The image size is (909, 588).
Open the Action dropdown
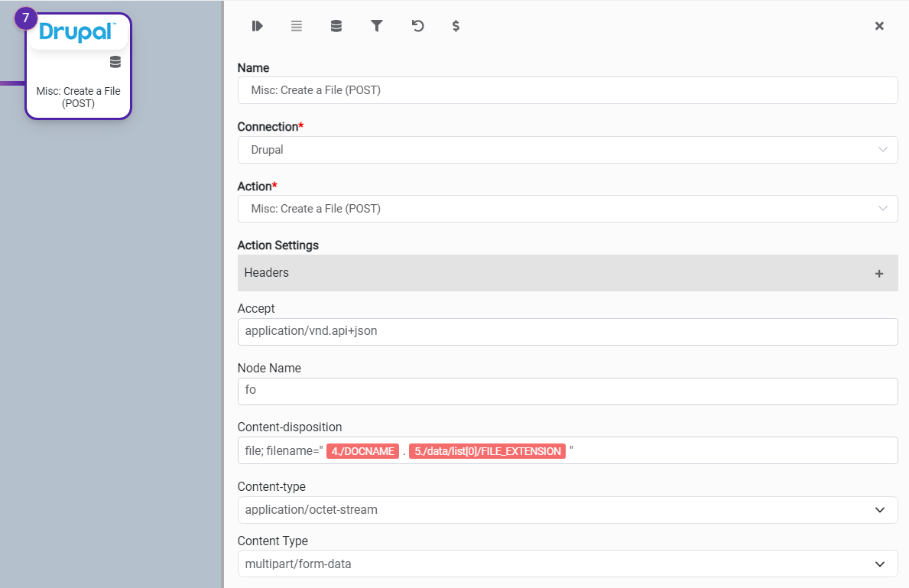tap(567, 209)
